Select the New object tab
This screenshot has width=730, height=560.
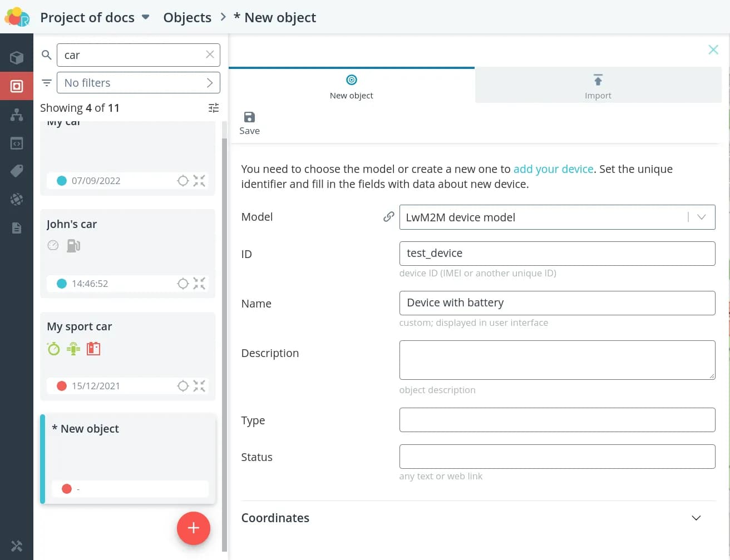351,86
